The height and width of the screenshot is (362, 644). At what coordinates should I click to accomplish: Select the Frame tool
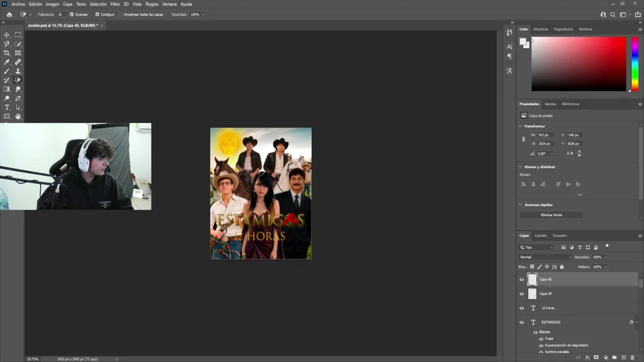click(18, 53)
